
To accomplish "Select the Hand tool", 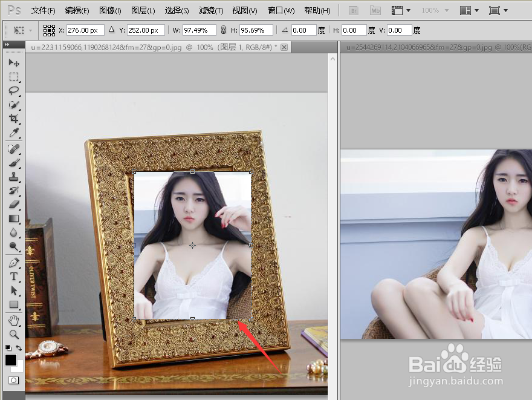I will pyautogui.click(x=13, y=321).
